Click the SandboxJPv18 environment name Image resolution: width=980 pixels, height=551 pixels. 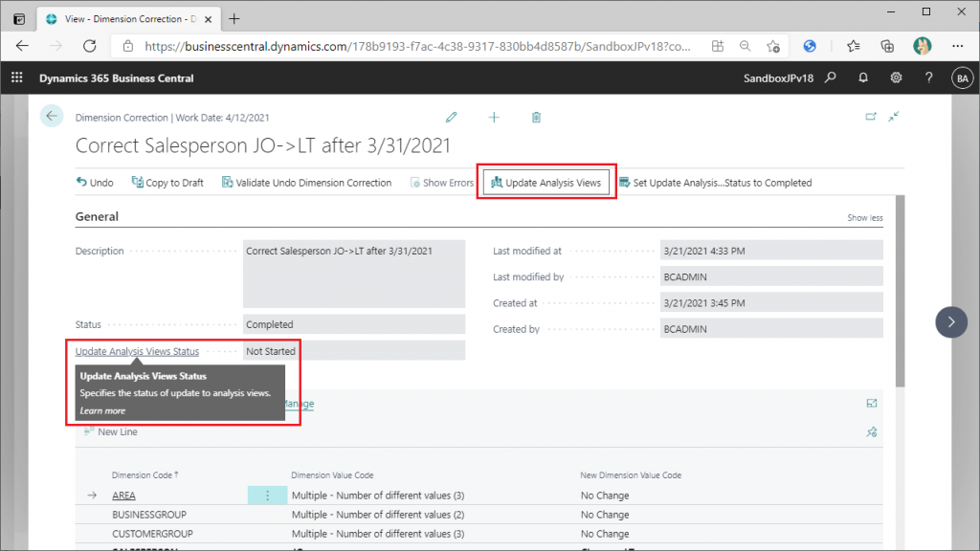tap(778, 78)
